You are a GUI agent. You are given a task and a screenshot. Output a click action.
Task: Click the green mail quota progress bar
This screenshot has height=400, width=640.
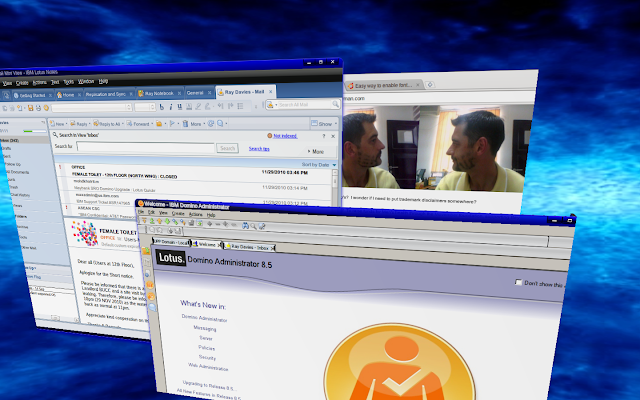pyautogui.click(x=35, y=131)
